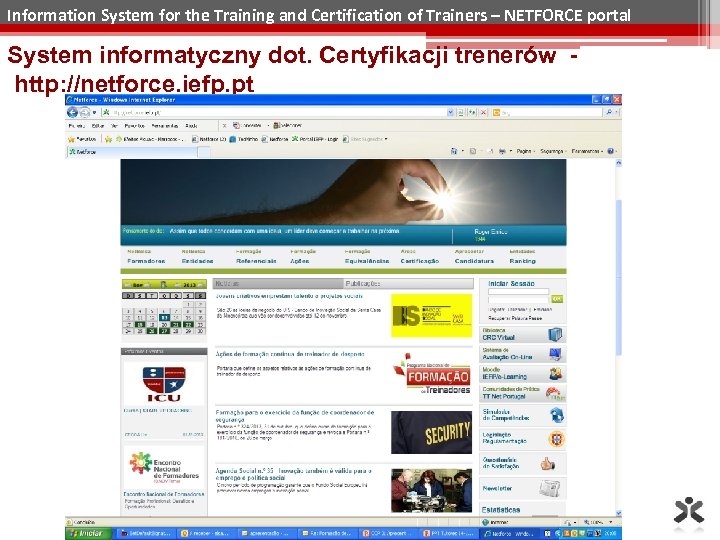This screenshot has width=720, height=540.
Task: Click the Refresh page icon
Action: point(472,112)
